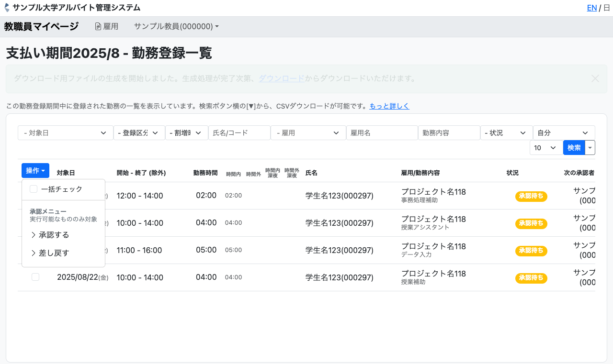Screen dimensions: 613x364
Task: Open the もっと詳しく help link
Action: coord(389,106)
